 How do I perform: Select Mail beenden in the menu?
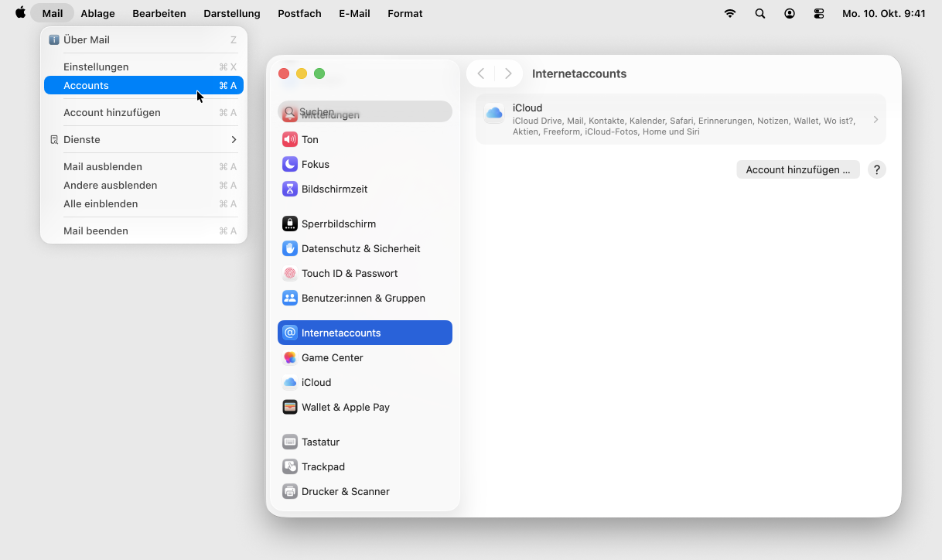(x=96, y=230)
